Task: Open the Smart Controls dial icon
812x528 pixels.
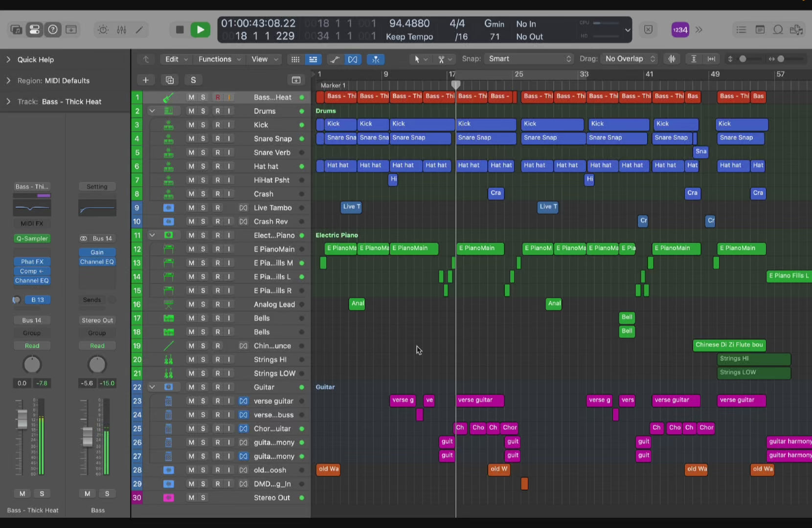Action: [103, 30]
